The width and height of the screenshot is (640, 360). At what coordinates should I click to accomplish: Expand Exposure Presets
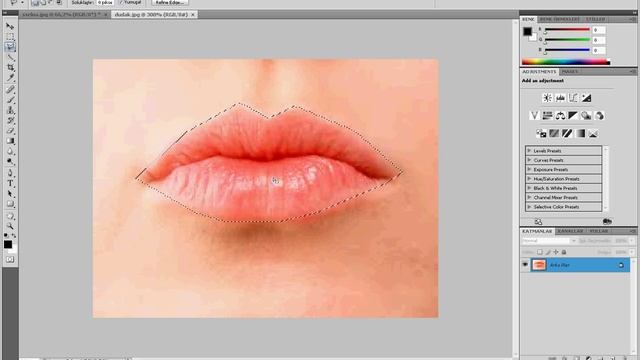529,169
